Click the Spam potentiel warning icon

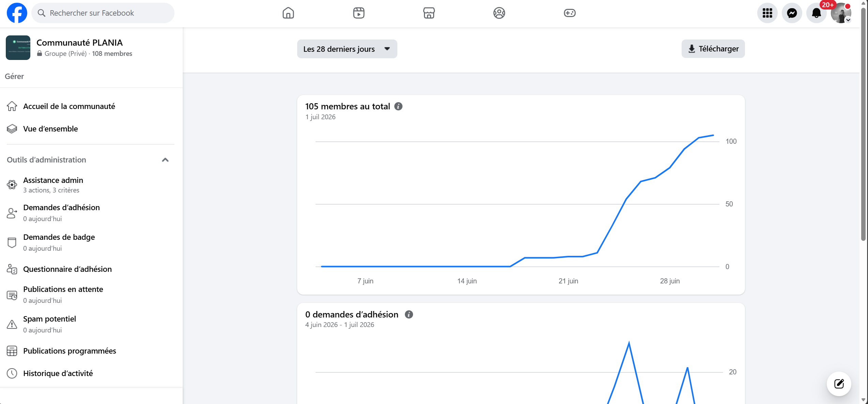(x=12, y=324)
